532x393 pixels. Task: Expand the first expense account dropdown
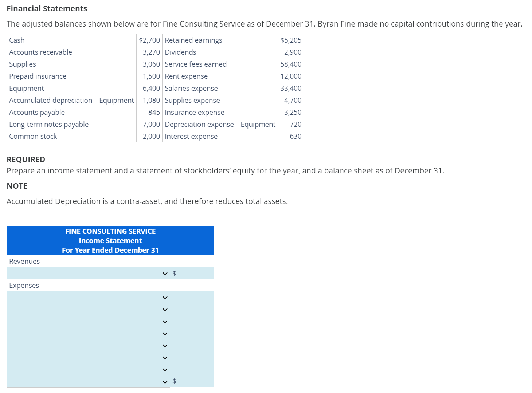pos(165,297)
